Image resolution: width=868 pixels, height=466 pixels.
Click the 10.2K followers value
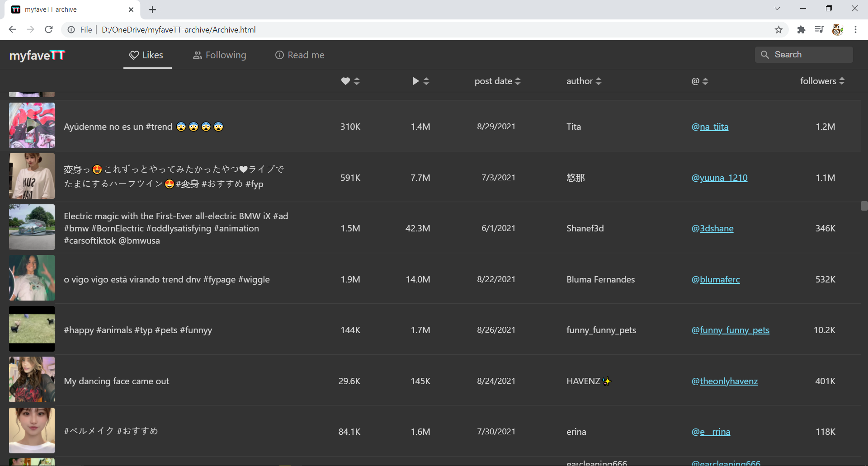824,330
